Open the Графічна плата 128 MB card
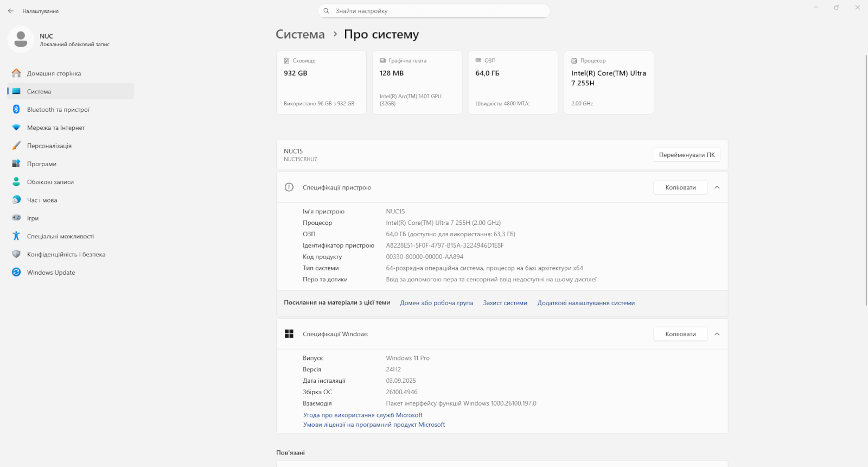This screenshot has height=467, width=868. click(x=417, y=83)
